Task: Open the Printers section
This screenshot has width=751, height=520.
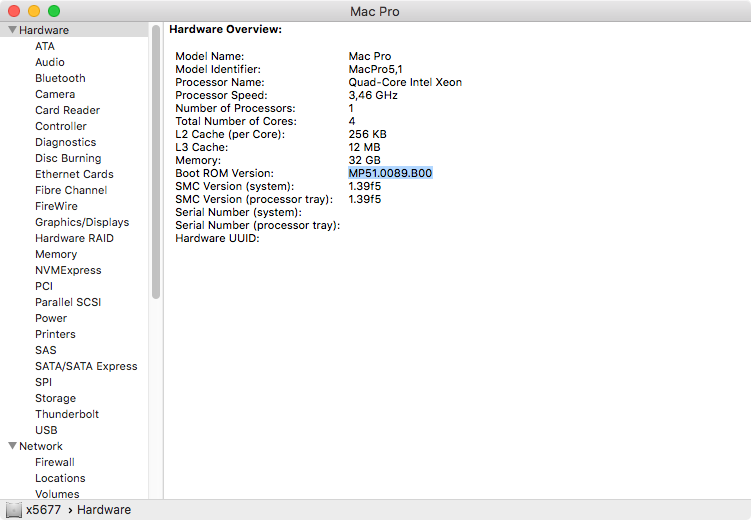Action: click(x=56, y=334)
